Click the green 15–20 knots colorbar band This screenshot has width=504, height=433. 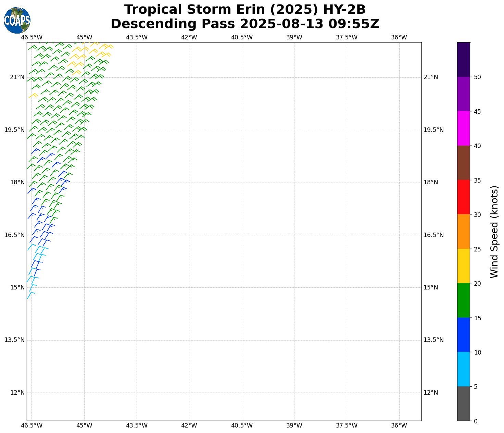click(464, 300)
